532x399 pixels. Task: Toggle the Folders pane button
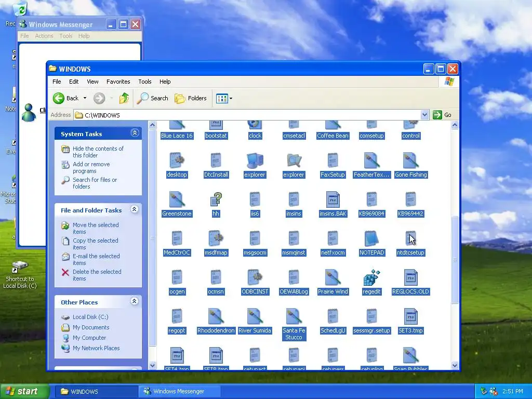click(x=191, y=98)
